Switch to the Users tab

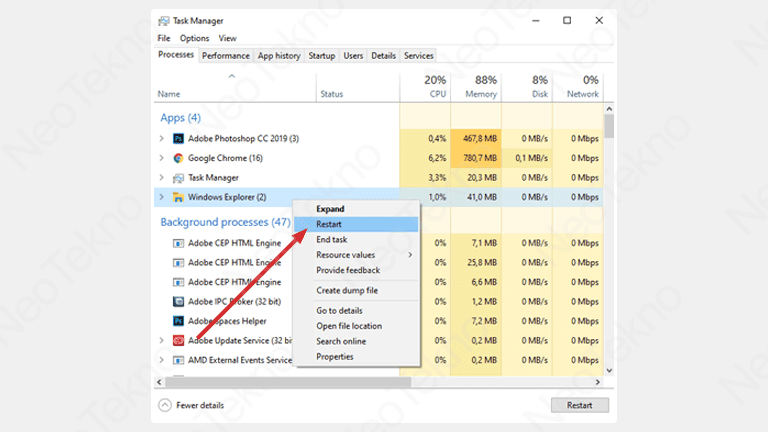(x=353, y=56)
